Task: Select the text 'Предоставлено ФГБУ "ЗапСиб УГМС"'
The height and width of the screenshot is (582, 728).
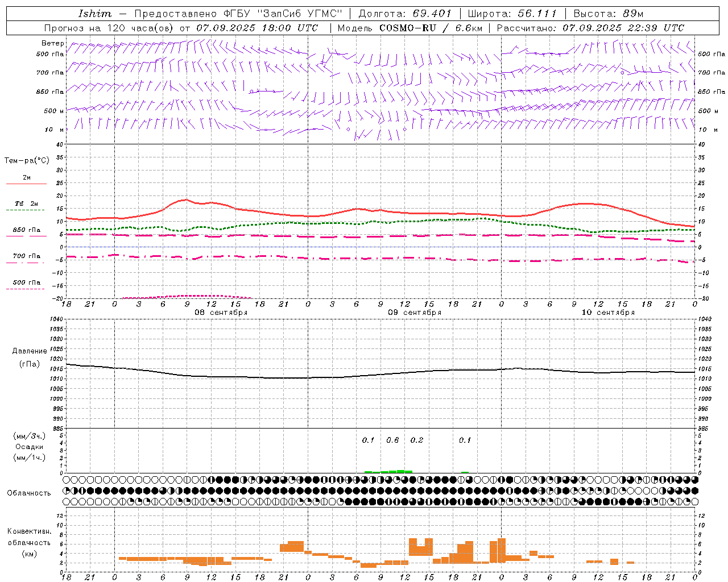Action: [238, 14]
